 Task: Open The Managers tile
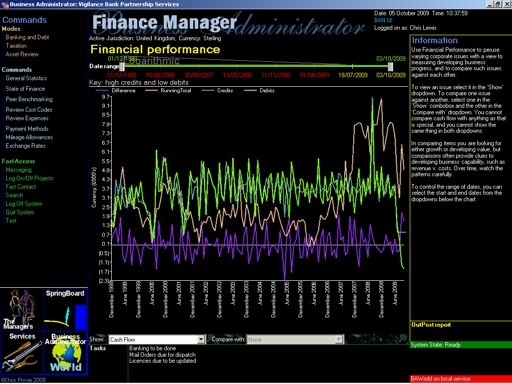pyautogui.click(x=22, y=309)
